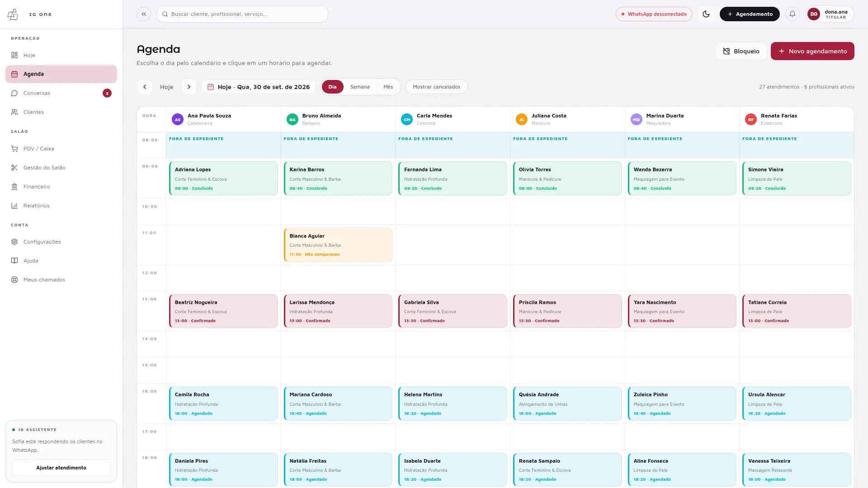Toggle Mostrar cancelados filter
This screenshot has width=868, height=488.
tap(436, 87)
